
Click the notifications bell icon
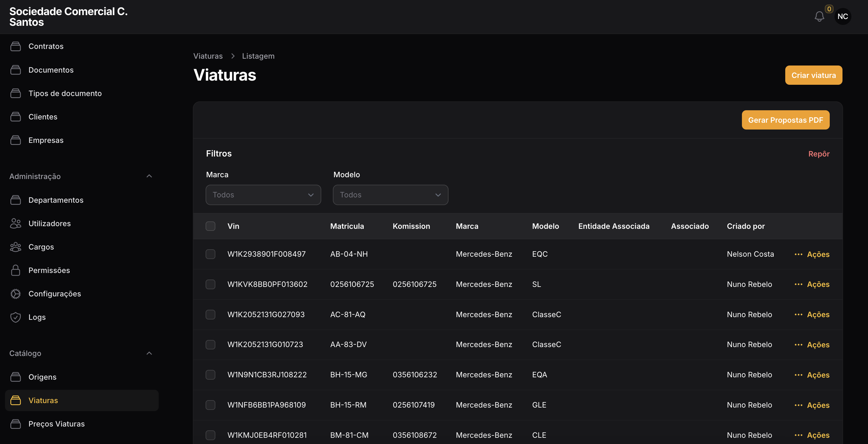[x=819, y=17]
